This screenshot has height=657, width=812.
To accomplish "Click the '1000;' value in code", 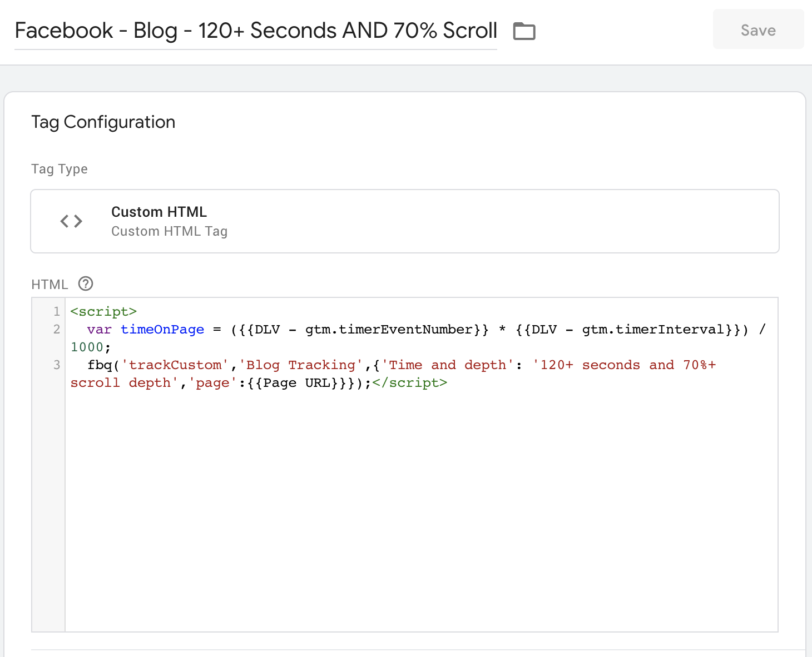I will point(91,347).
